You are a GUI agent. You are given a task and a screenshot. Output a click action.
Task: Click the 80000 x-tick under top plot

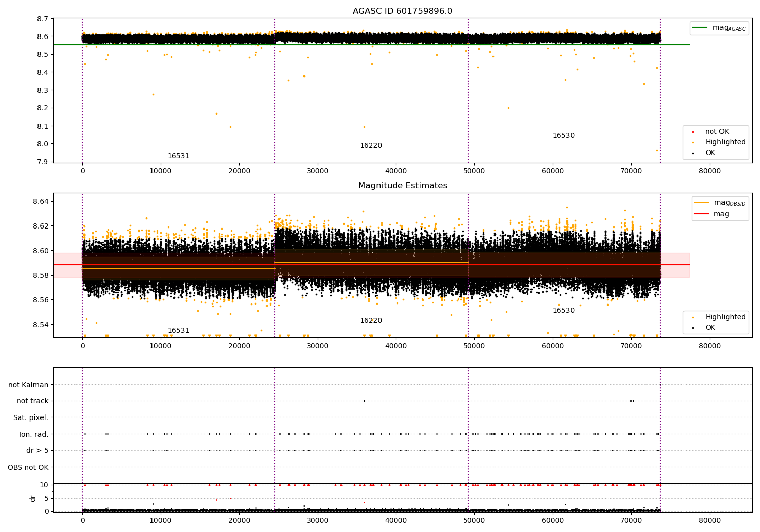709,171
